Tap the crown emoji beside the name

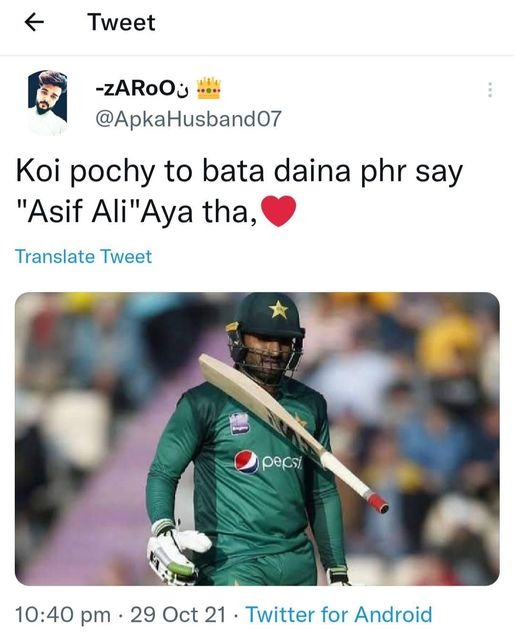tap(209, 89)
